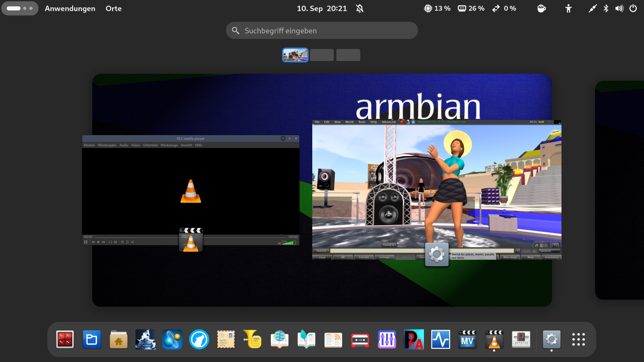Open the red cassette tape app
The height and width of the screenshot is (362, 644).
click(360, 340)
